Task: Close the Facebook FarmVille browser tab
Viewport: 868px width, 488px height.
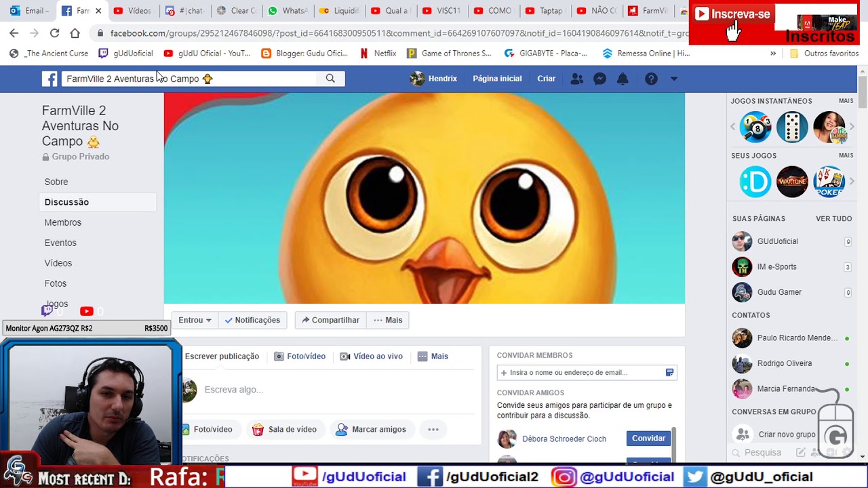Action: [x=98, y=11]
